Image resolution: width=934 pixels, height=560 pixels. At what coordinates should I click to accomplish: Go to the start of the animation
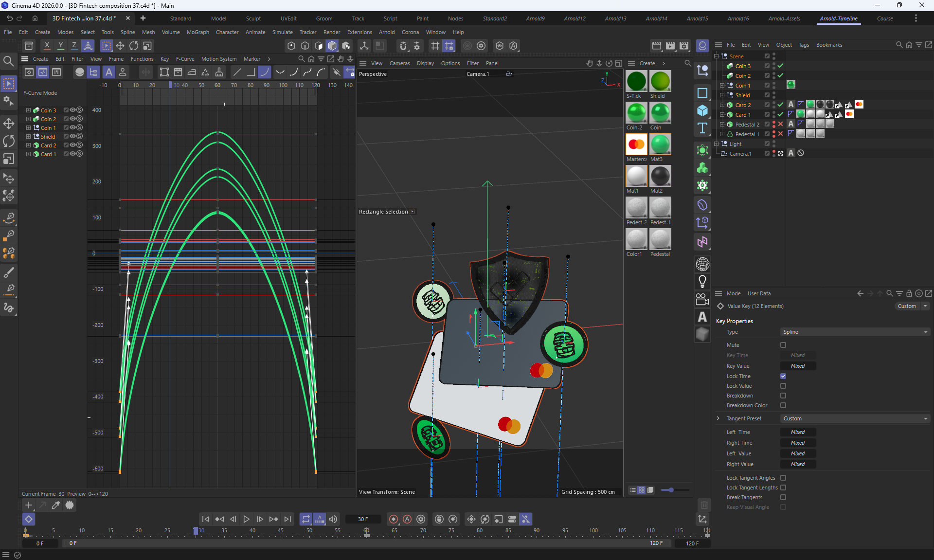point(205,519)
